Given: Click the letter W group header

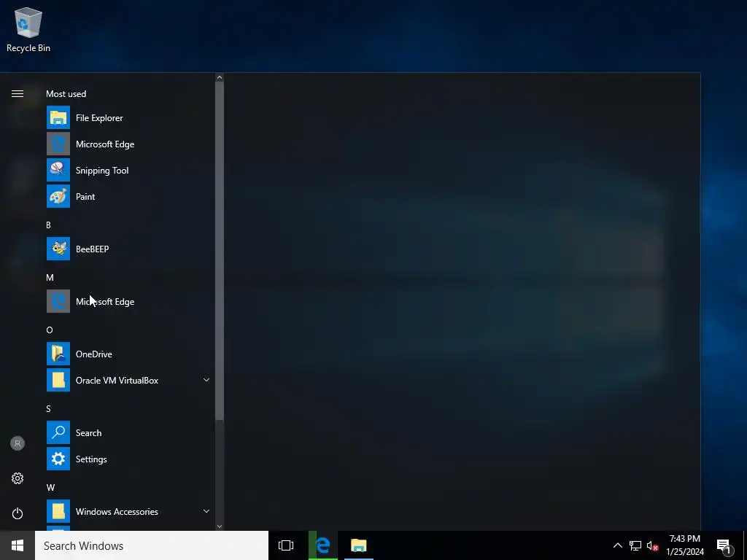Looking at the screenshot, I should tap(50, 488).
